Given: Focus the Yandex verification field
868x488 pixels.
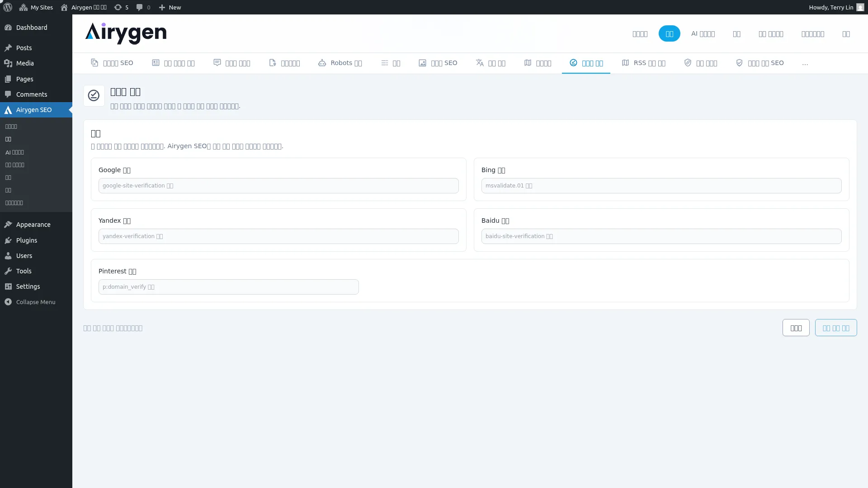Looking at the screenshot, I should (278, 236).
